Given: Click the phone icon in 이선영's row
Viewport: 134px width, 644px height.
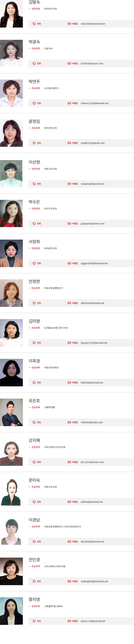Looking at the screenshot, I should [34, 184].
